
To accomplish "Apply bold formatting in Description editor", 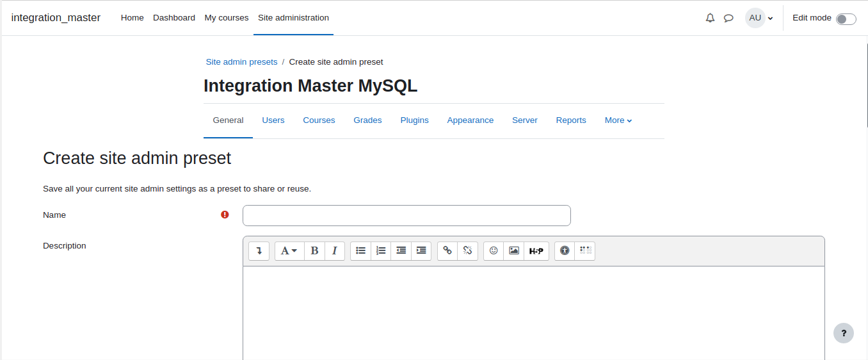I will click(x=314, y=251).
